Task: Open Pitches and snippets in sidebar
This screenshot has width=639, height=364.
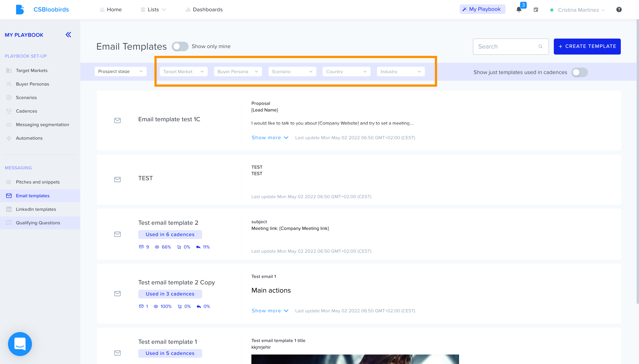Action: (x=40, y=182)
